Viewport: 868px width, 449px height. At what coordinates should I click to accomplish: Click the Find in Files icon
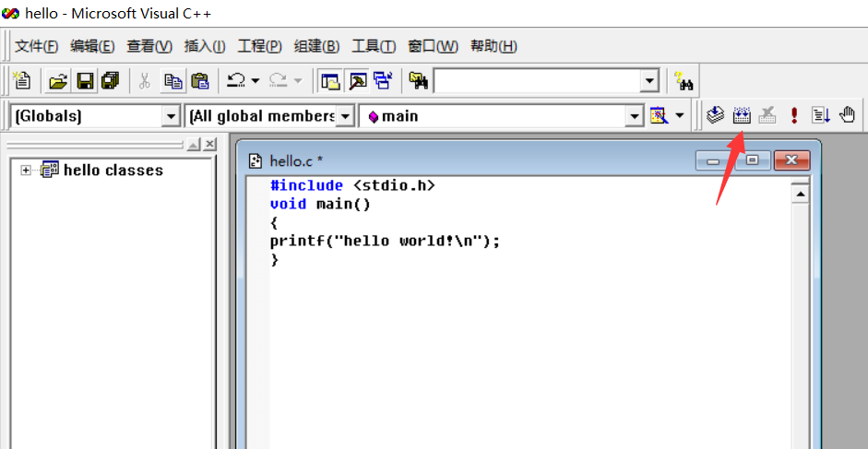pyautogui.click(x=419, y=81)
